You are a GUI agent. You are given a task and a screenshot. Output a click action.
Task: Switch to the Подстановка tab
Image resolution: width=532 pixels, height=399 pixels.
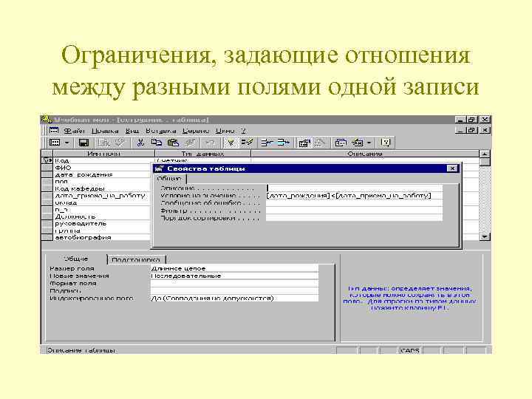[x=136, y=260]
